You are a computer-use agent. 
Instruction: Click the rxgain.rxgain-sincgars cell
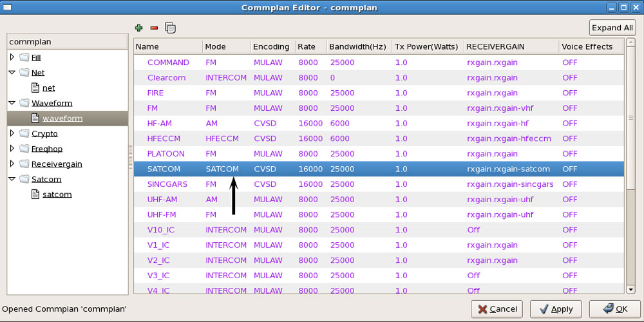510,184
